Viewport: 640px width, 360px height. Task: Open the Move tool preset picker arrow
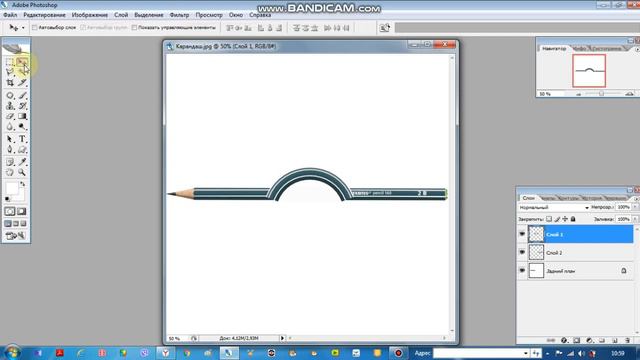[23, 28]
